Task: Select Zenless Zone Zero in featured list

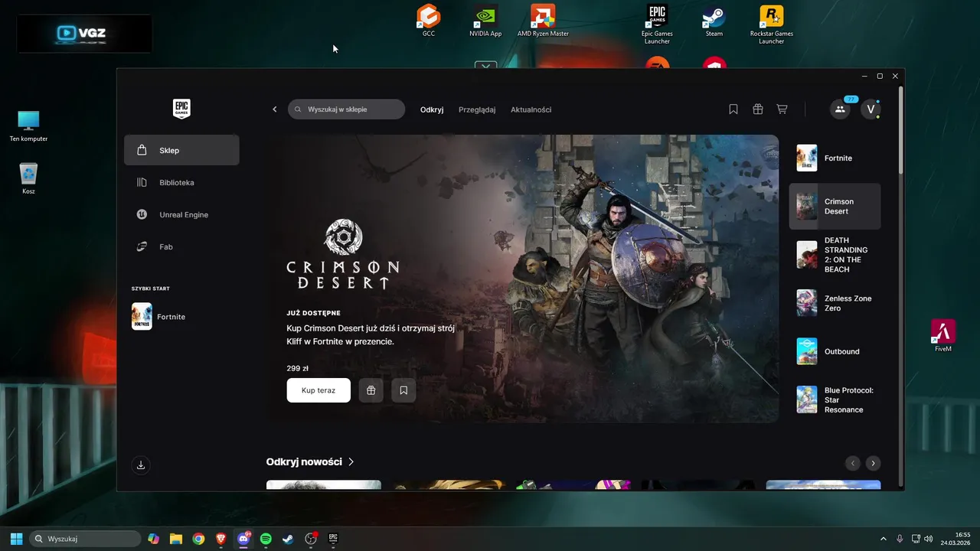Action: pos(835,303)
